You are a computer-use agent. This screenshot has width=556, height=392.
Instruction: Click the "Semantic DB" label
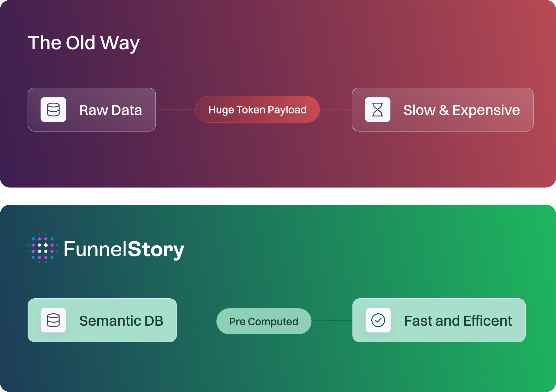pyautogui.click(x=121, y=321)
